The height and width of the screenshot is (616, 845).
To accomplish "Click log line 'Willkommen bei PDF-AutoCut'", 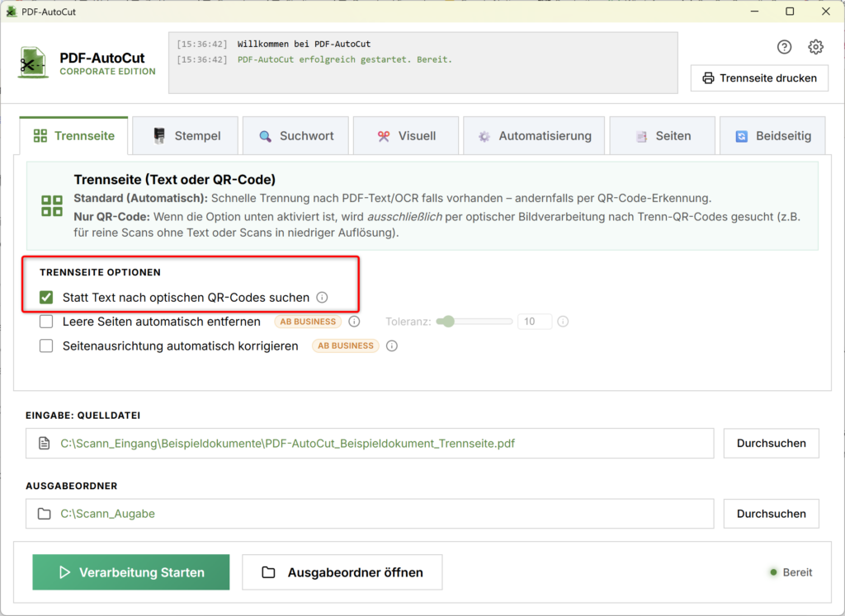I will [304, 45].
